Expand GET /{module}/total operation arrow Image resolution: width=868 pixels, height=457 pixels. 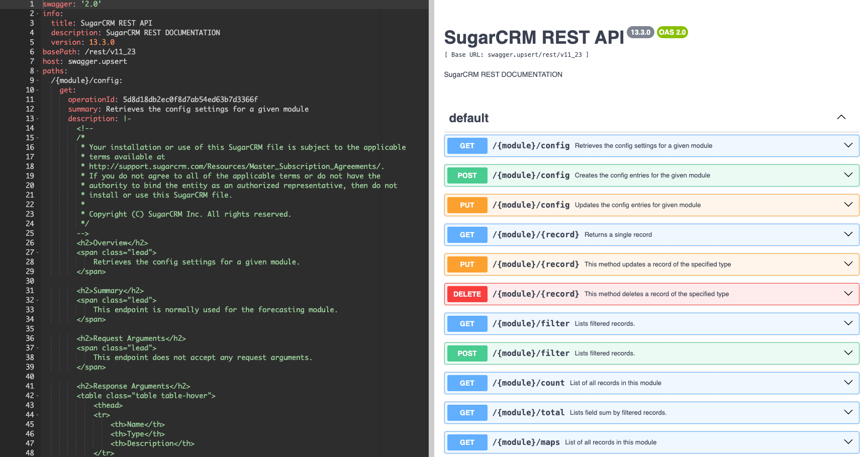pyautogui.click(x=848, y=412)
